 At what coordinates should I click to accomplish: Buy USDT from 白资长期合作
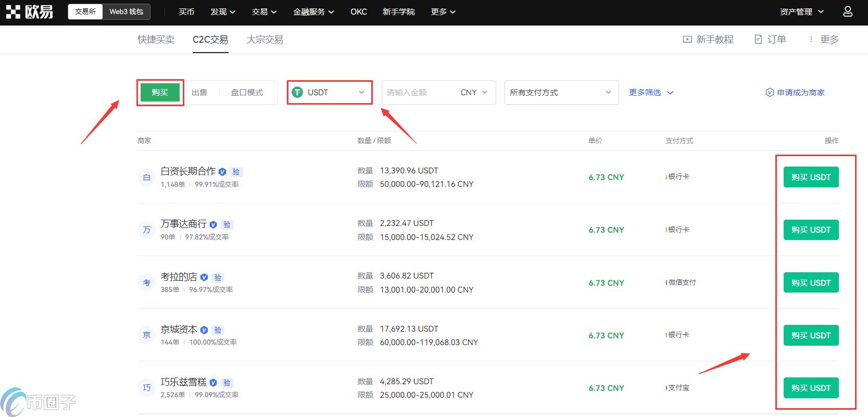pyautogui.click(x=811, y=177)
